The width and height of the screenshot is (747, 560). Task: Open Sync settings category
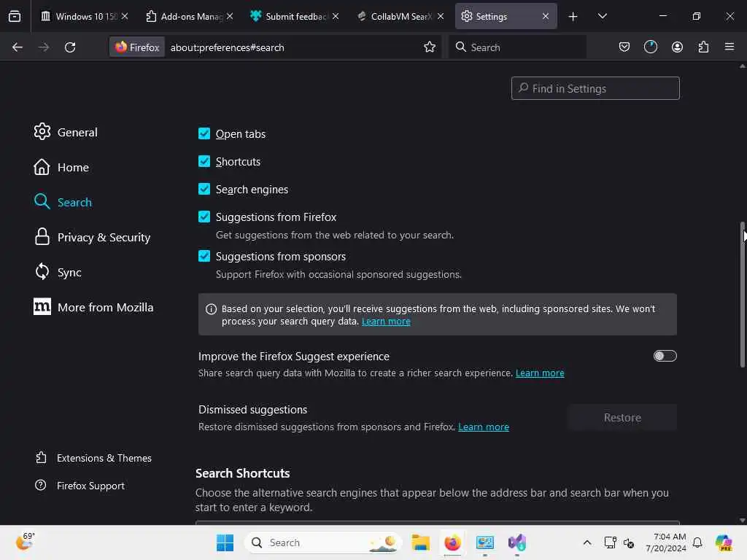[58, 272]
